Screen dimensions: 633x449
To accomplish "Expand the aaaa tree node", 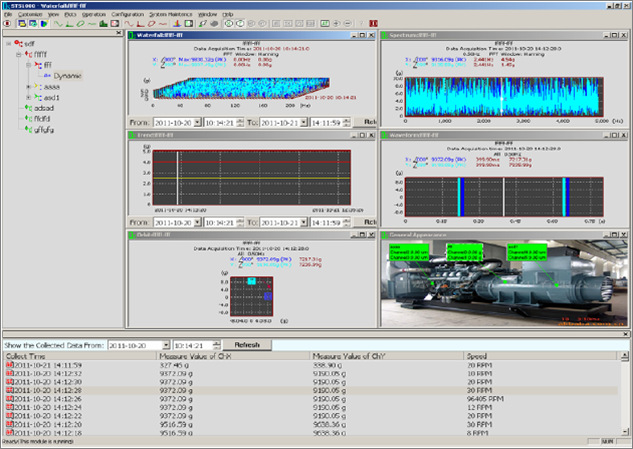I will tap(29, 87).
